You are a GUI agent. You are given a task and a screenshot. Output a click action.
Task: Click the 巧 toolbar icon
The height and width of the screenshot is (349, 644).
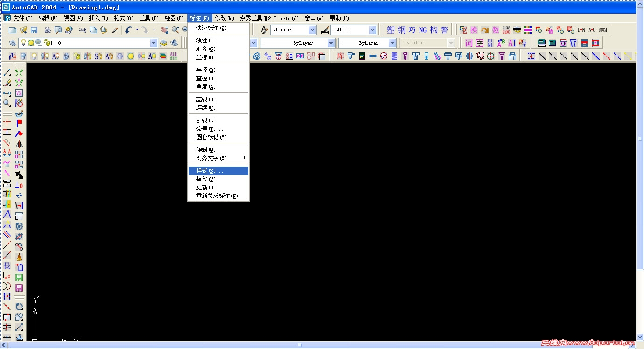[412, 30]
